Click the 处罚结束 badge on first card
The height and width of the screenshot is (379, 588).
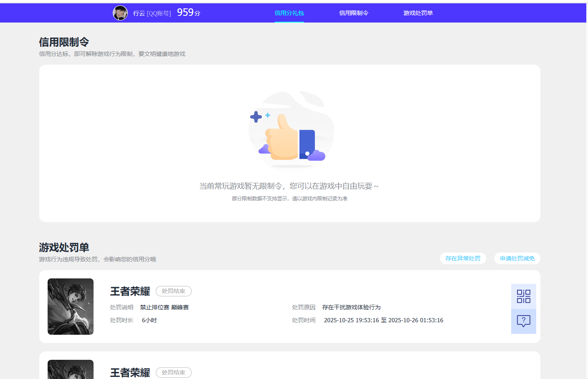coord(173,291)
